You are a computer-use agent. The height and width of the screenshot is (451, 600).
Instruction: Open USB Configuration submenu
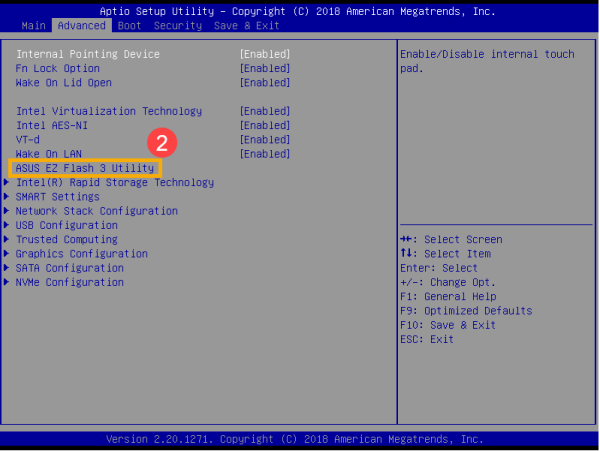[x=67, y=225]
